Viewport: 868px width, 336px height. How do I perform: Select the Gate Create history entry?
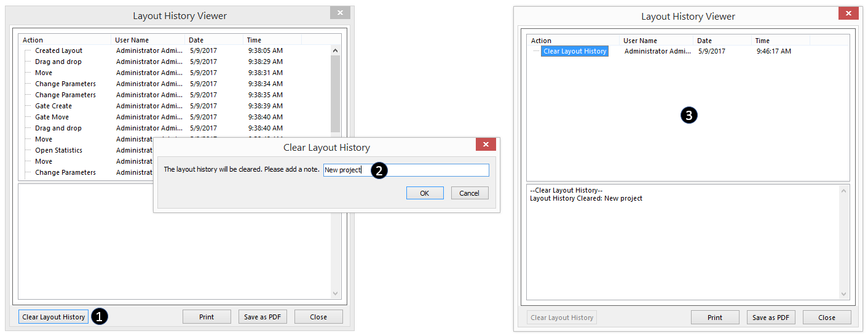(x=53, y=106)
